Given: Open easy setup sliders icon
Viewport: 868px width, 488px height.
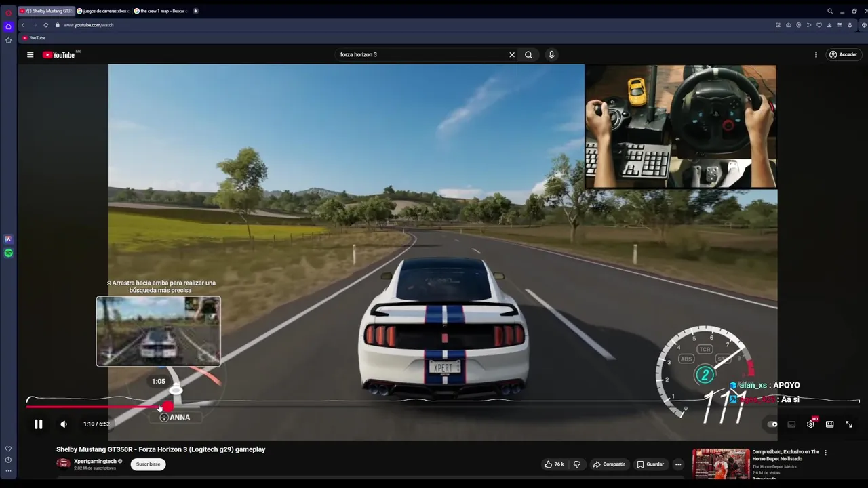Looking at the screenshot, I should click(x=840, y=25).
